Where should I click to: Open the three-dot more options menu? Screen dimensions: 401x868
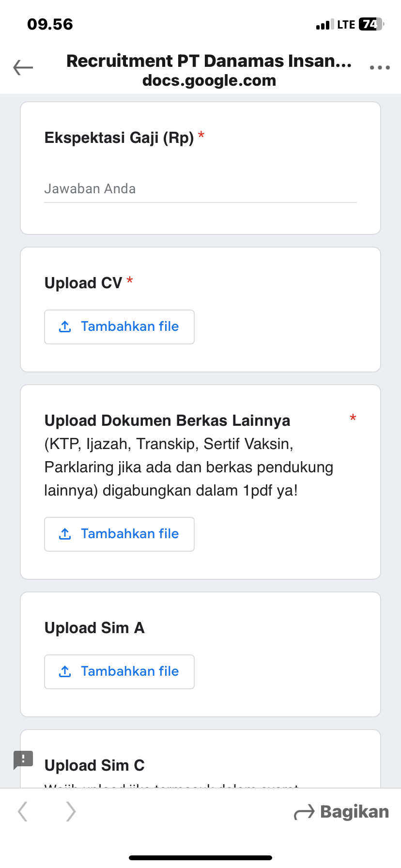tap(380, 68)
